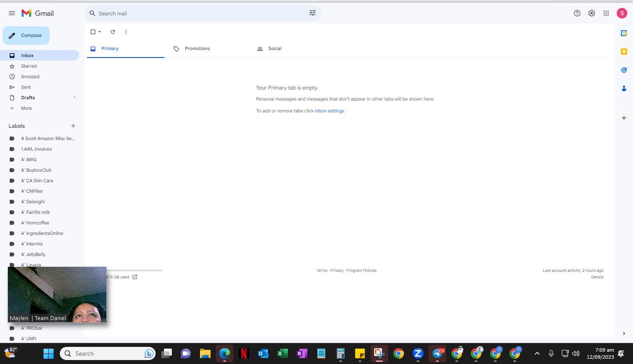Open Google Calendar side panel
Viewport: 633px width, 364px height.
[624, 33]
